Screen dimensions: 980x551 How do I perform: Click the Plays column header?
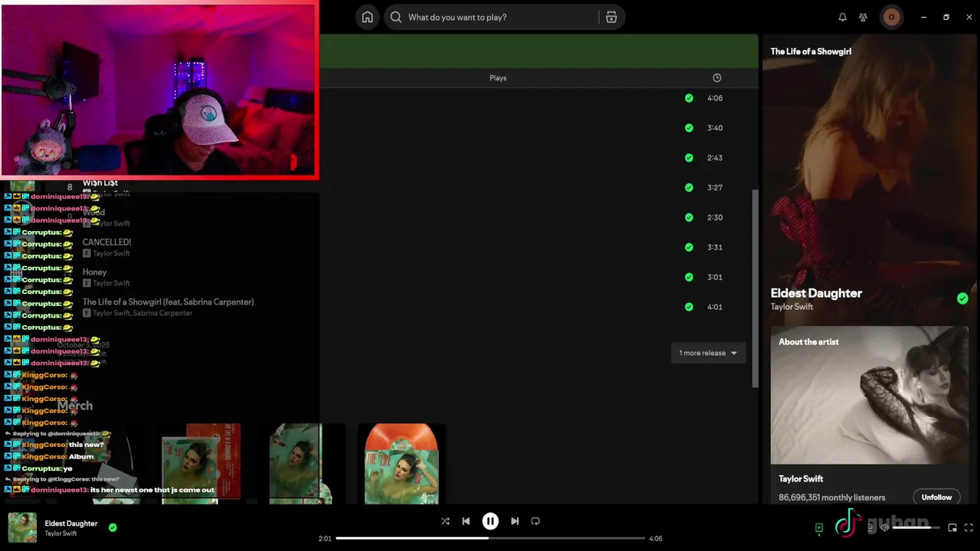498,78
